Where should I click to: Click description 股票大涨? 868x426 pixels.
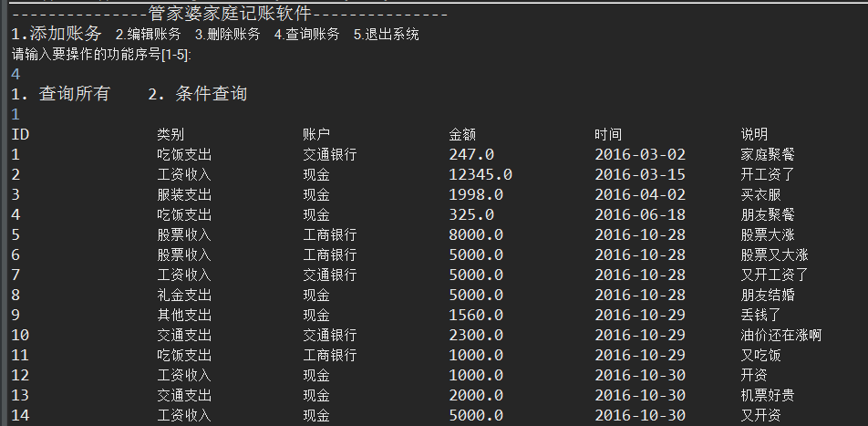coord(768,234)
